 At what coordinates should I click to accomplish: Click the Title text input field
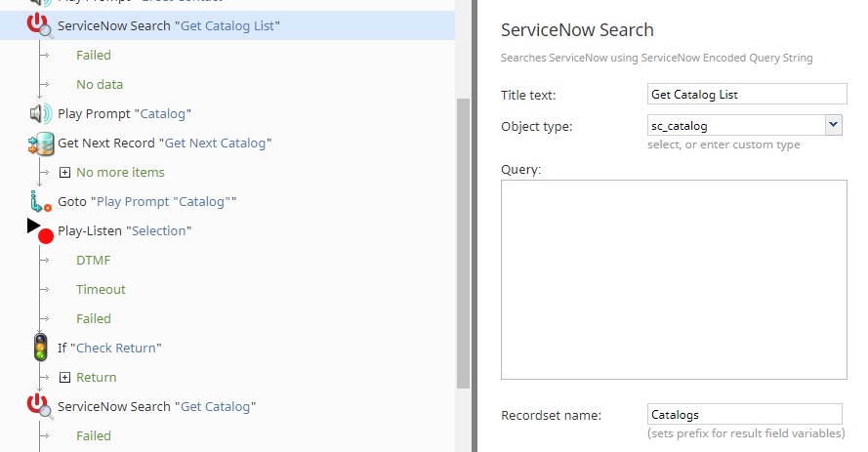coord(747,94)
